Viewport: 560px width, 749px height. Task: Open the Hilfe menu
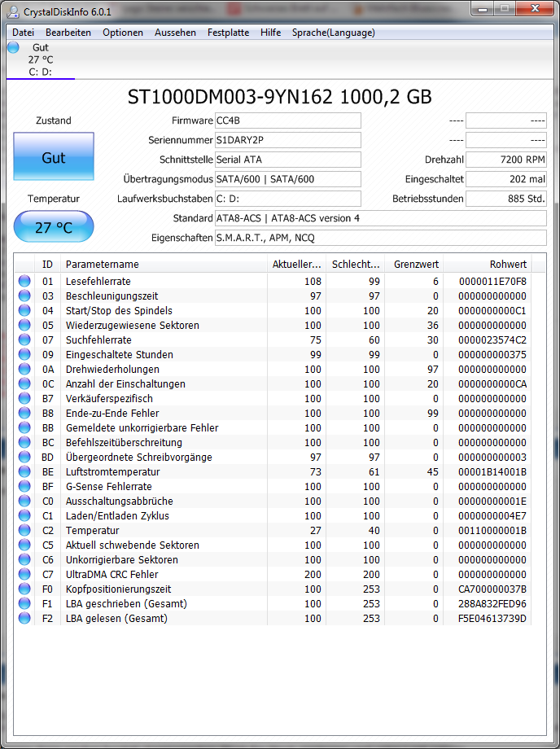(x=271, y=33)
